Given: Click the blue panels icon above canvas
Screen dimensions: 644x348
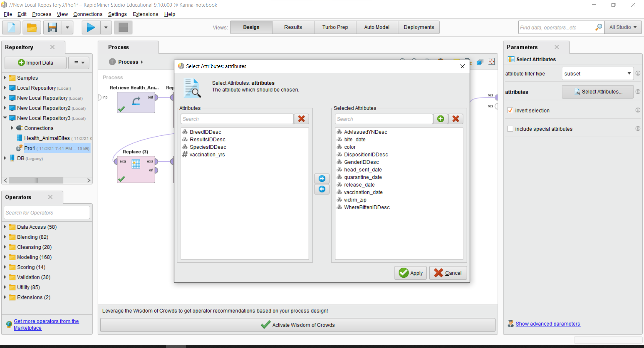Looking at the screenshot, I should click(480, 62).
